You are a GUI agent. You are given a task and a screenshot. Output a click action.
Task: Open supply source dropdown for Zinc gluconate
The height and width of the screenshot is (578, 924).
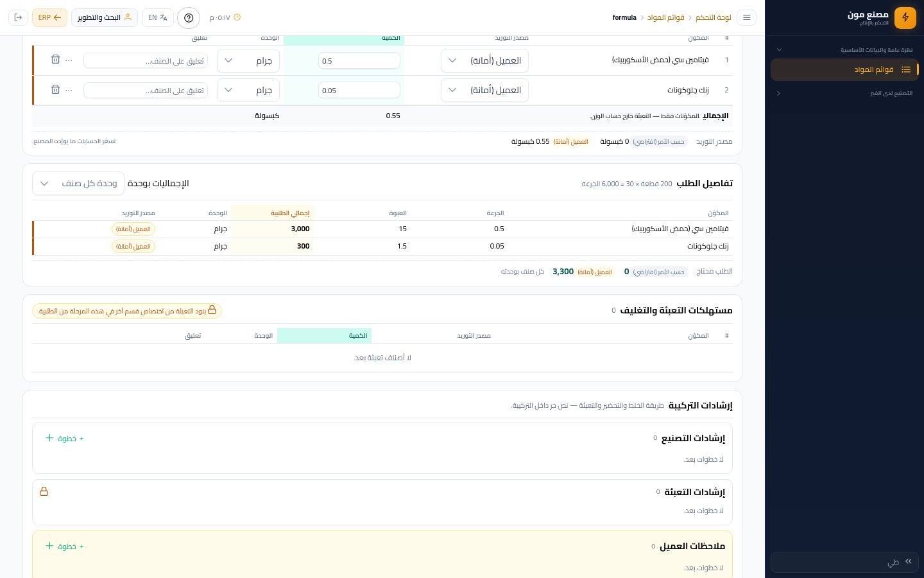pos(484,90)
